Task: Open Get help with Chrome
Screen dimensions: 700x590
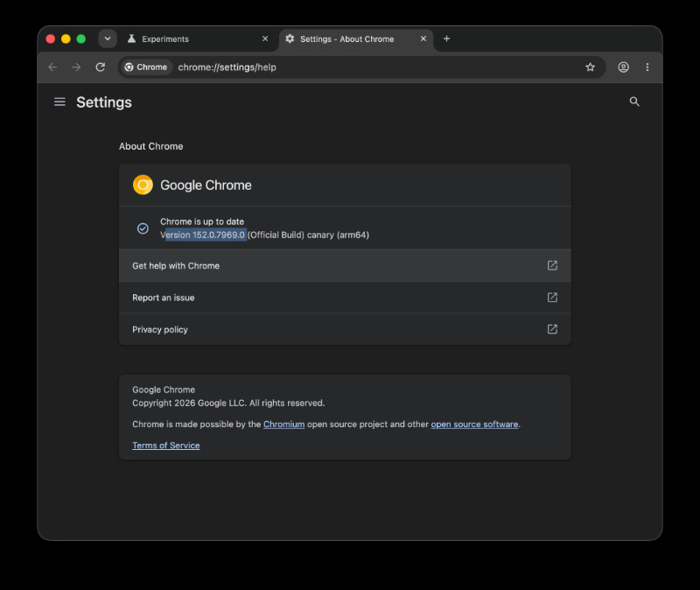Action: pos(345,266)
